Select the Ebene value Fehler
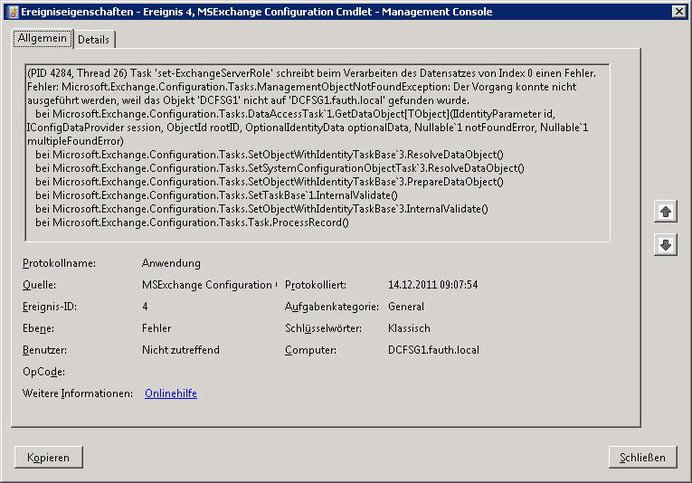Image resolution: width=692 pixels, height=483 pixels. 156,328
